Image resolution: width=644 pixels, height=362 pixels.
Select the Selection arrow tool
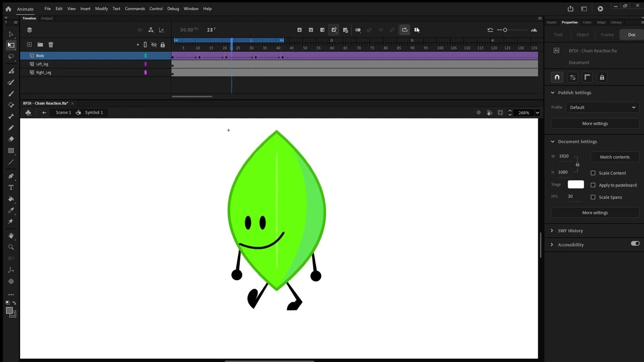click(11, 34)
